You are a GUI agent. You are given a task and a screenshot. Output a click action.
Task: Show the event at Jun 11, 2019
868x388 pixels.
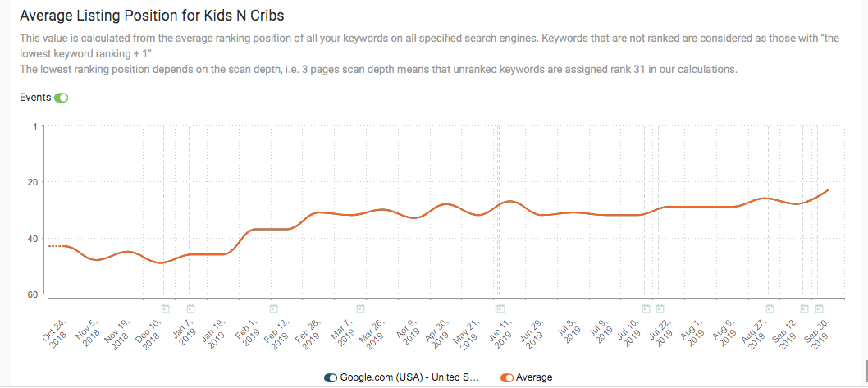[499, 308]
